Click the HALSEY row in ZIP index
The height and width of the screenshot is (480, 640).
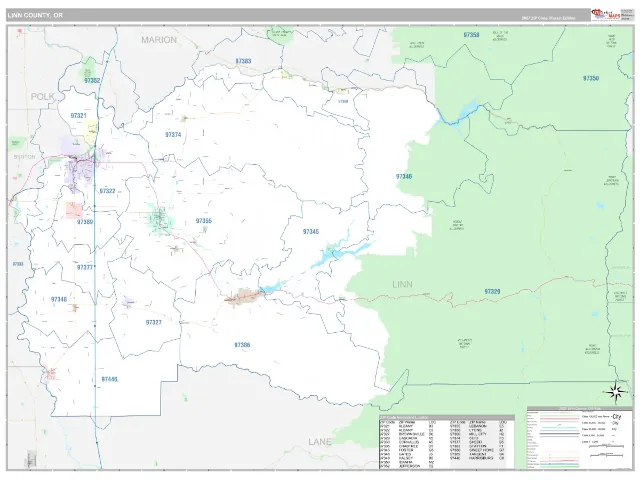(407, 458)
